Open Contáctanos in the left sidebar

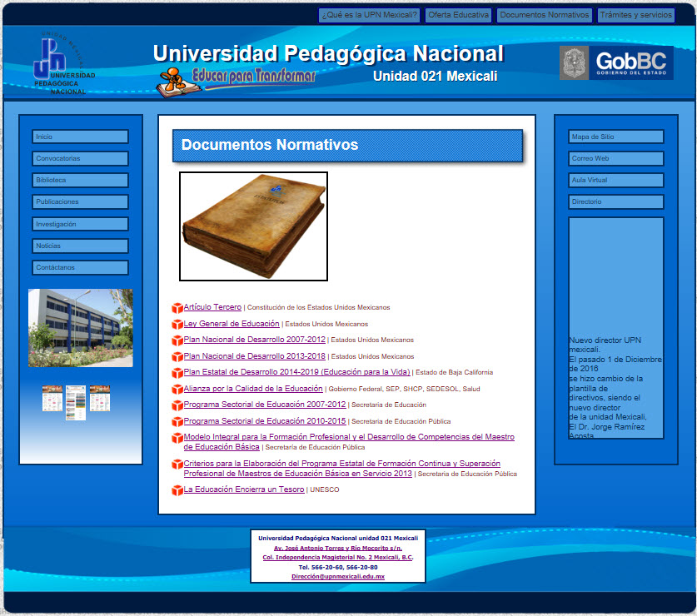tap(80, 267)
